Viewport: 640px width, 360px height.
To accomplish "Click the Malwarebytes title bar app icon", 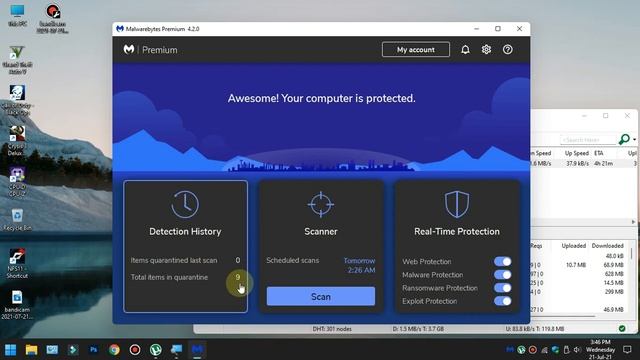I will click(x=120, y=29).
